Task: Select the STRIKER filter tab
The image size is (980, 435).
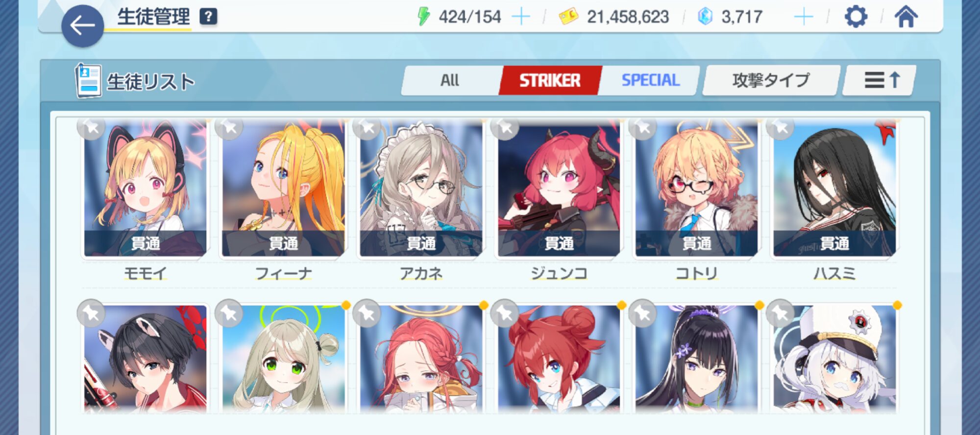Action: click(x=550, y=80)
